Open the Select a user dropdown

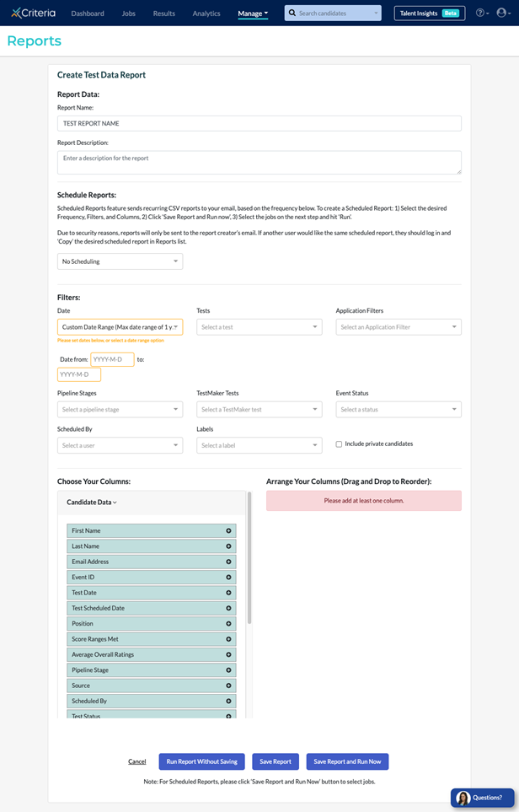[120, 445]
